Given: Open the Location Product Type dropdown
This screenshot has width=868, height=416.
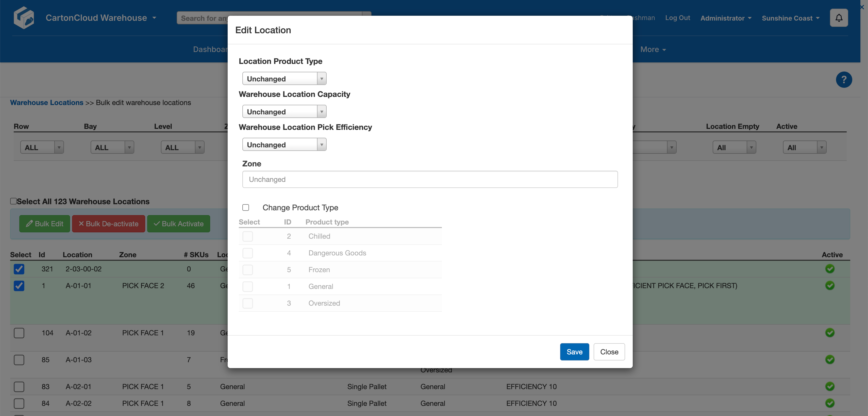Looking at the screenshot, I should [x=284, y=78].
